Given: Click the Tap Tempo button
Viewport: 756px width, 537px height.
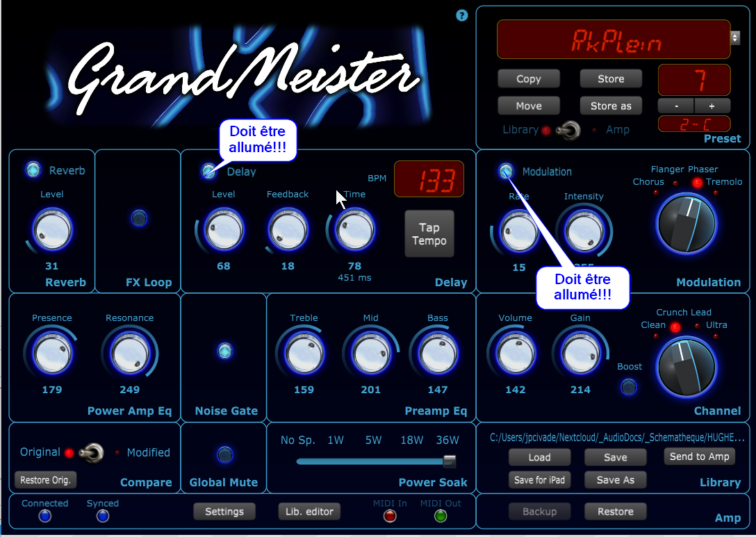Looking at the screenshot, I should pos(429,234).
